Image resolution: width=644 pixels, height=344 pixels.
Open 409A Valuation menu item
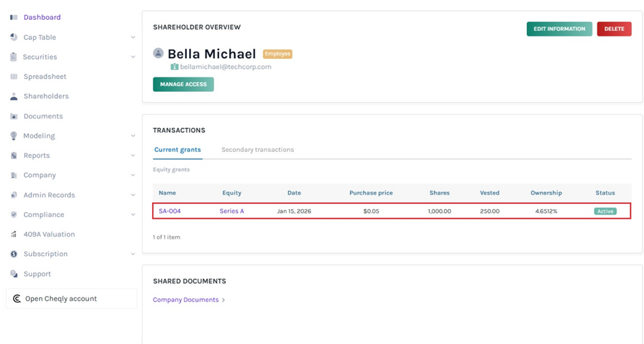coord(49,234)
